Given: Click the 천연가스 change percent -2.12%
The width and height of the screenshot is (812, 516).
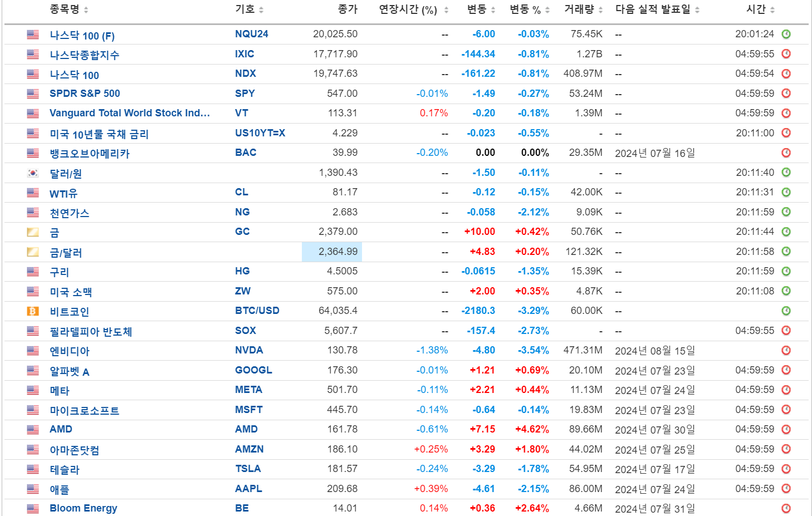Looking at the screenshot, I should (534, 212).
